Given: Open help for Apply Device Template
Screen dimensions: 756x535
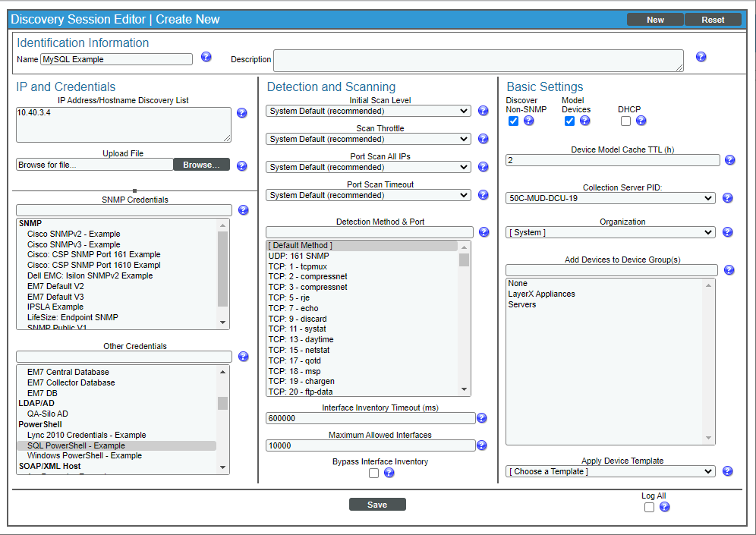Looking at the screenshot, I should [727, 470].
